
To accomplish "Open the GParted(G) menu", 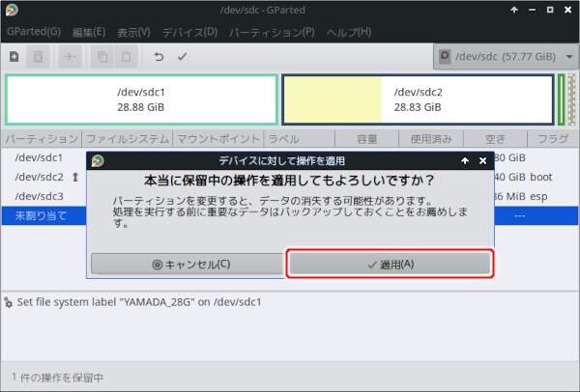I will [34, 32].
